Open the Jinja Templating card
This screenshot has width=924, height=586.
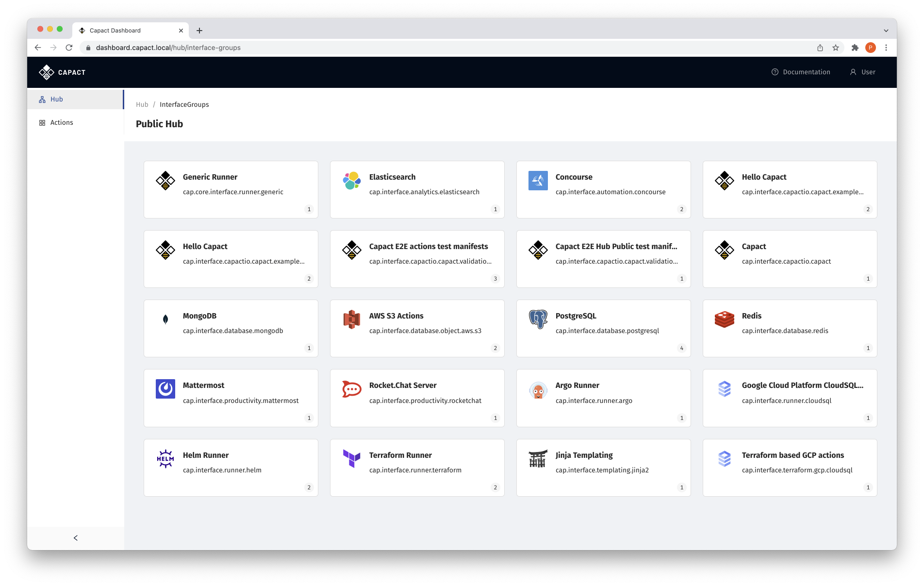(x=603, y=468)
